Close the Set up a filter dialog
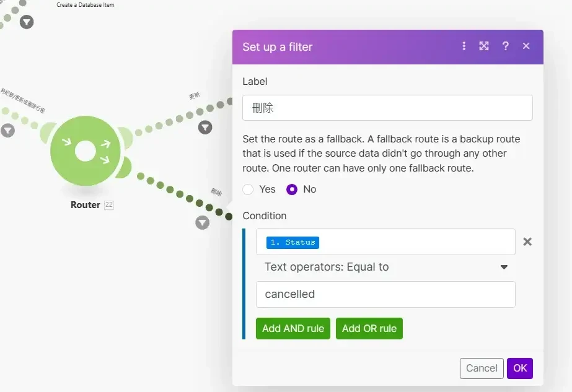Screen dimensions: 572x392 click(x=526, y=46)
